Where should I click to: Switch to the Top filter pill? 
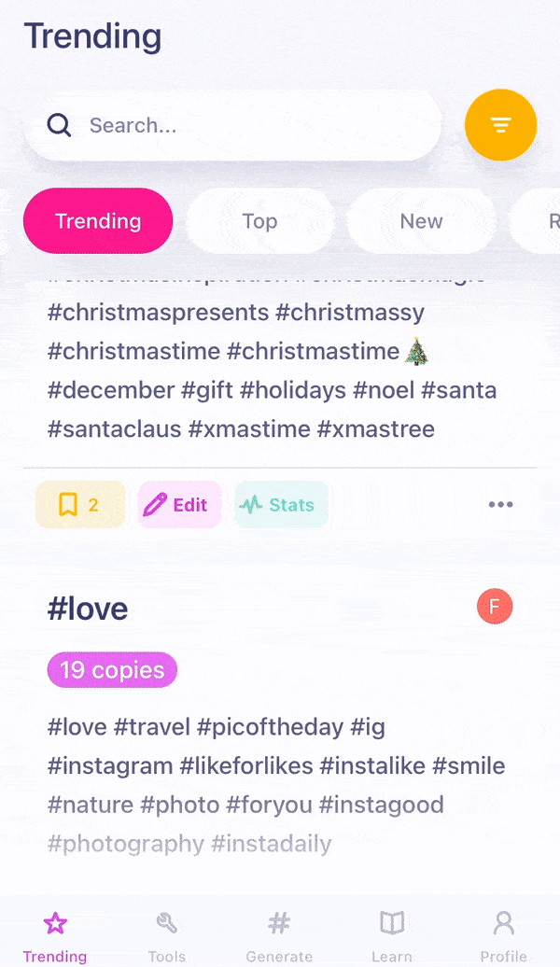(x=259, y=221)
